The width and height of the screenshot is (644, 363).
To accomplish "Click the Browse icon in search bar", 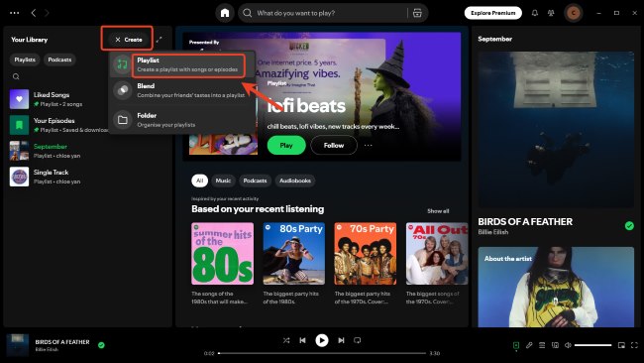I will (417, 13).
